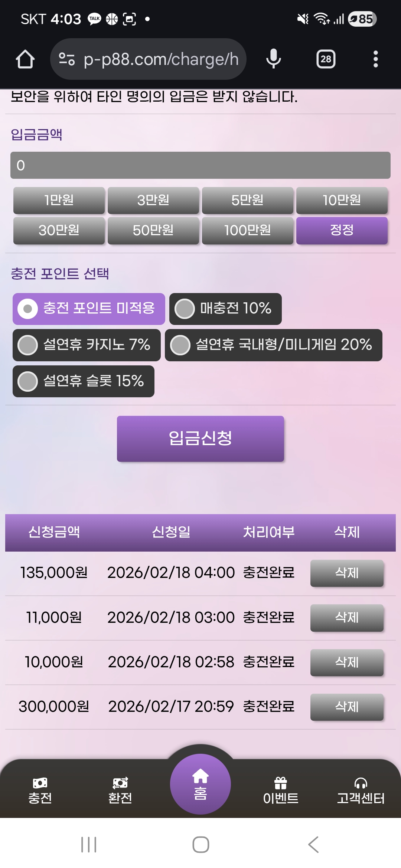The width and height of the screenshot is (401, 868).
Task: Tap the voice search microphone icon
Action: click(274, 59)
